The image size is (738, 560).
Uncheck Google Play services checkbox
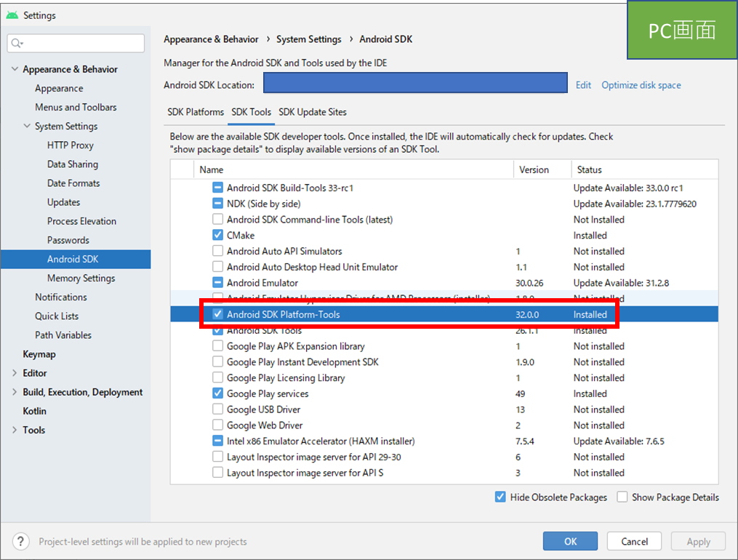click(x=217, y=393)
